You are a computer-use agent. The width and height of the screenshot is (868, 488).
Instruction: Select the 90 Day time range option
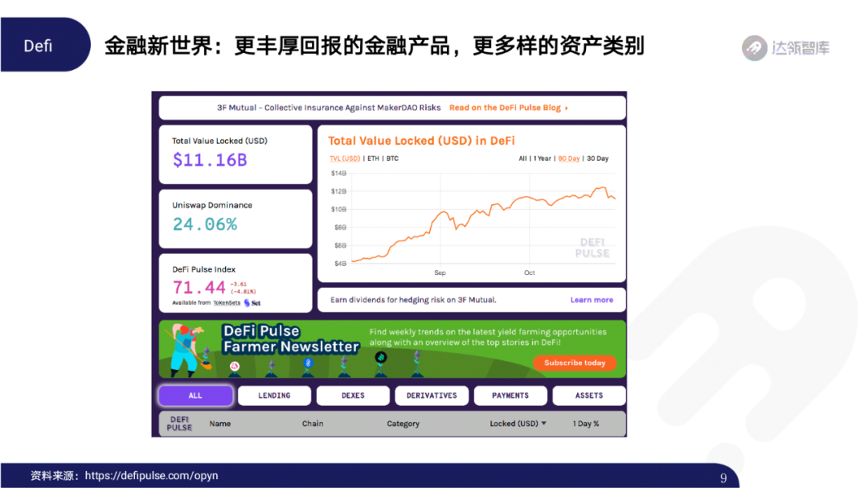[x=567, y=158]
